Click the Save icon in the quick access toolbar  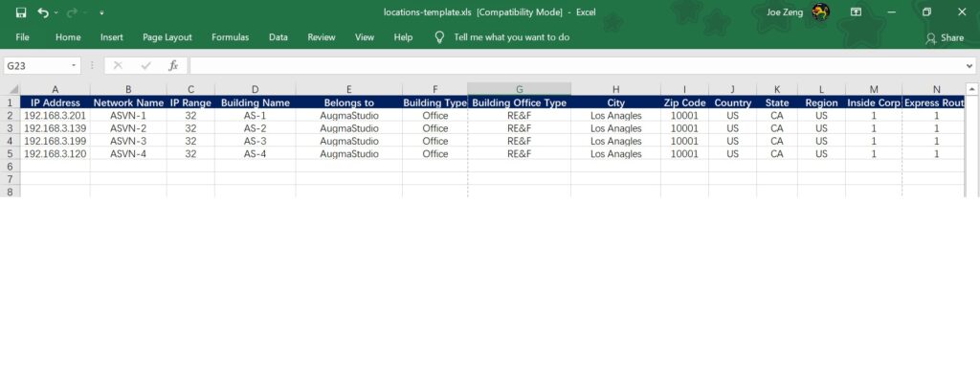click(x=21, y=12)
